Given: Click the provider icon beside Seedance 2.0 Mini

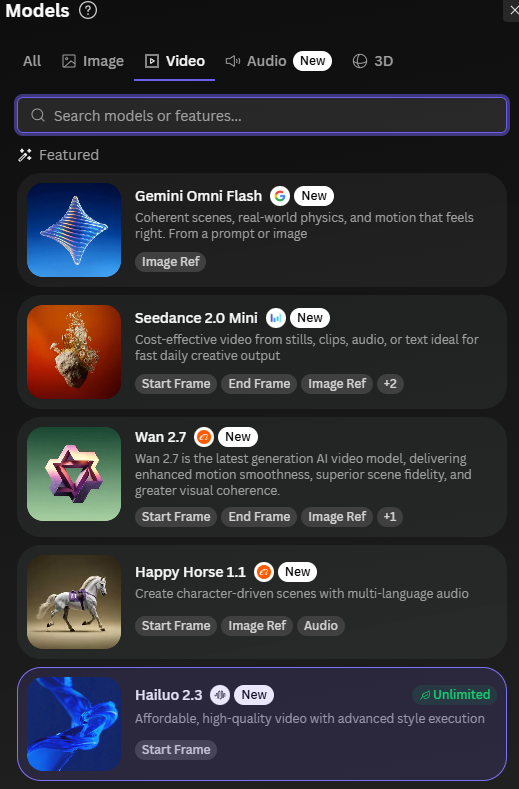Looking at the screenshot, I should [x=276, y=318].
